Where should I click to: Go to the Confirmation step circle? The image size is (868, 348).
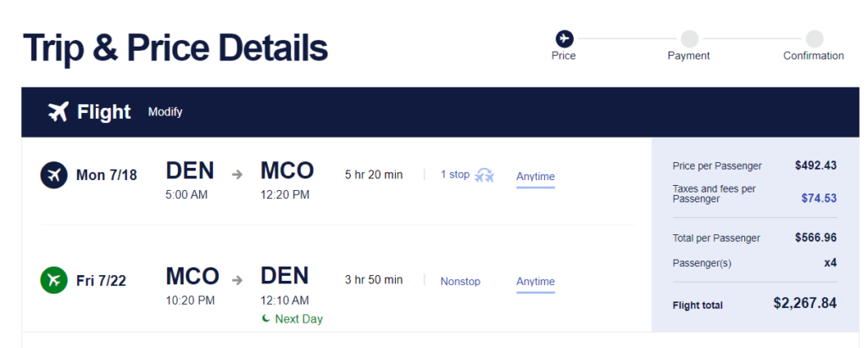(815, 39)
